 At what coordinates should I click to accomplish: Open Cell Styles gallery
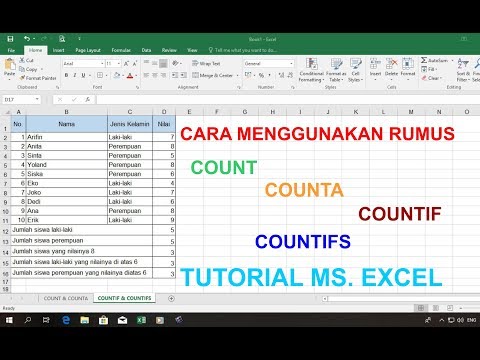355,70
